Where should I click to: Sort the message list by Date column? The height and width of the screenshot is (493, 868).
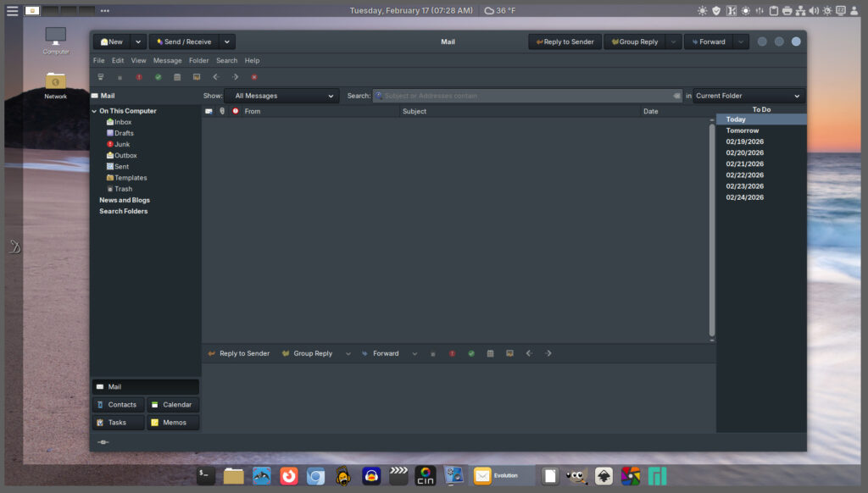point(650,111)
